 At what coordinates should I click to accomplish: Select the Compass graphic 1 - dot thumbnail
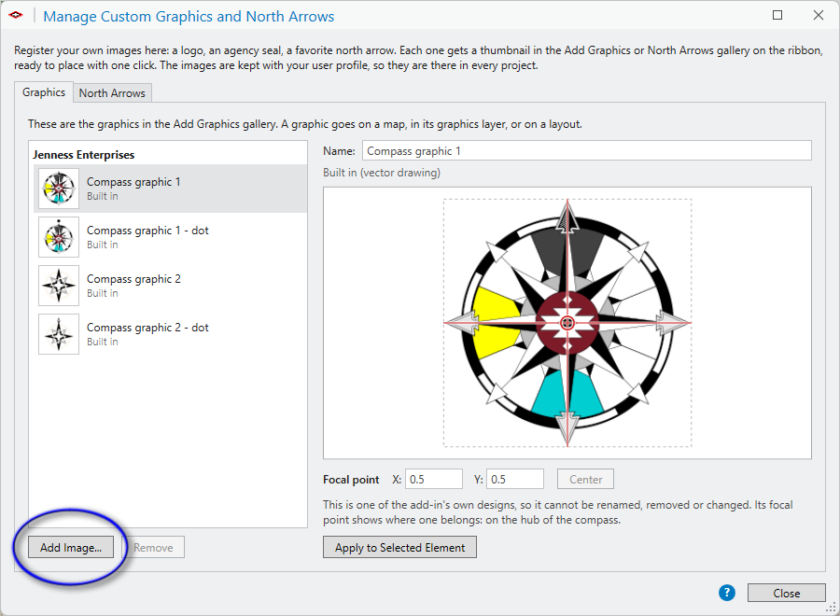pyautogui.click(x=59, y=237)
